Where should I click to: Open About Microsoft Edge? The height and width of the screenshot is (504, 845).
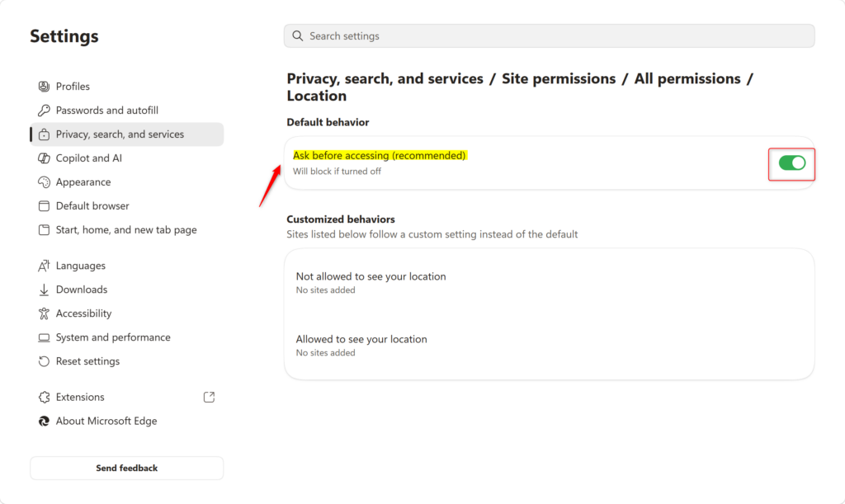click(x=126, y=421)
